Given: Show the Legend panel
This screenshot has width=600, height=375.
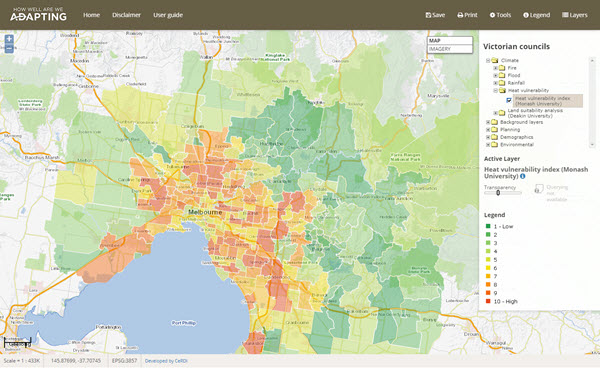Looking at the screenshot, I should tap(536, 15).
